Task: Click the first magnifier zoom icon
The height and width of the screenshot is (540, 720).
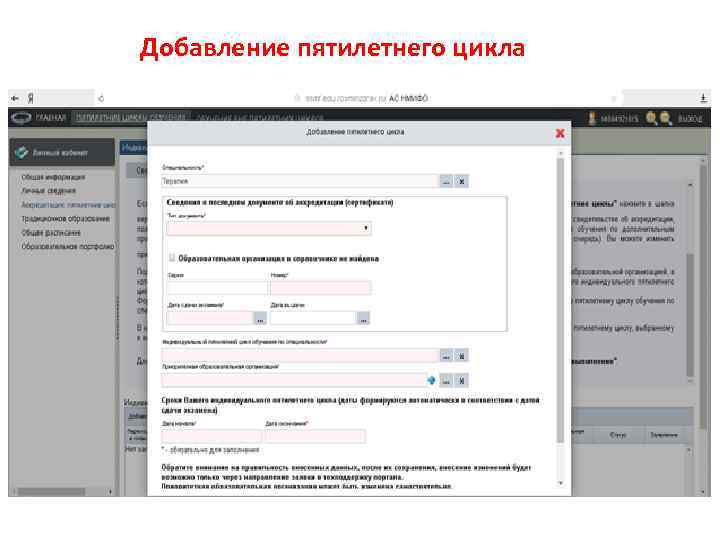Action: point(651,118)
